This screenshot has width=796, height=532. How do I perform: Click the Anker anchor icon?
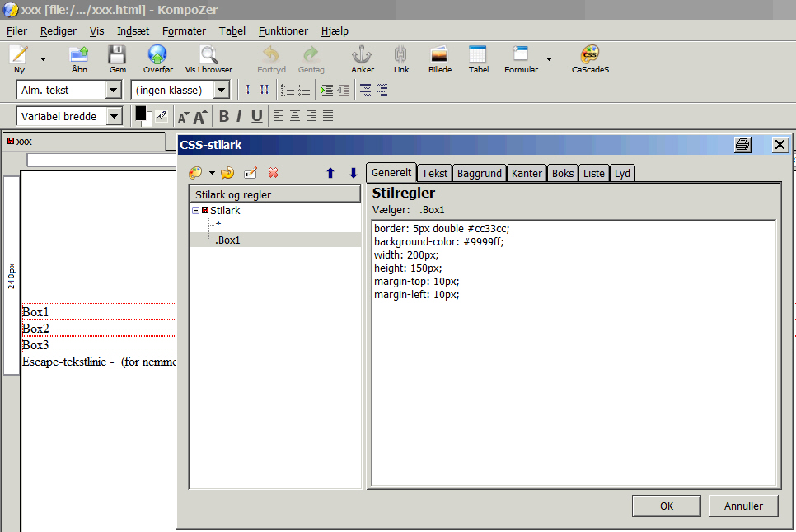click(362, 56)
